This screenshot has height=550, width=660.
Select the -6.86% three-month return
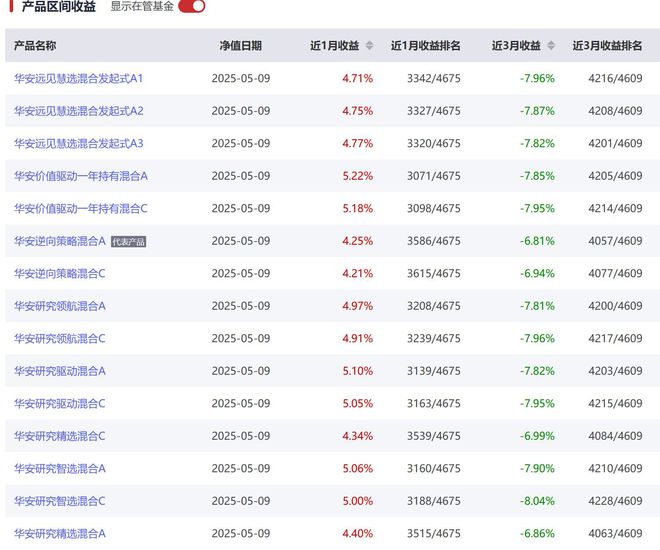click(538, 534)
